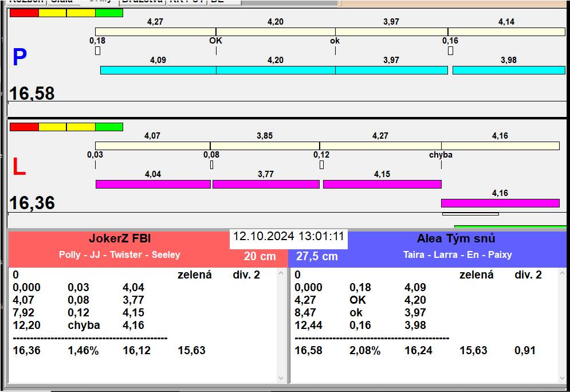Click the 16,36 total time of lane L

point(32,203)
